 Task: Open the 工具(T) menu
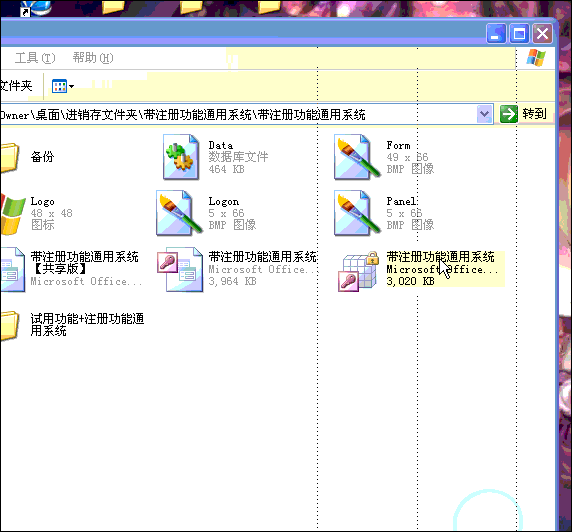35,58
